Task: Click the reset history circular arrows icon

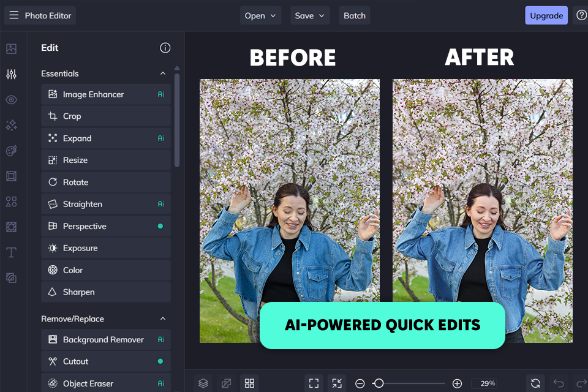Action: (x=535, y=383)
